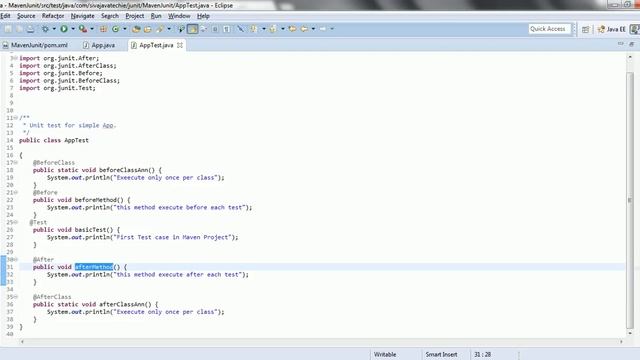Click the 31 : 28 cursor position
This screenshot has width=640, height=360.
click(482, 354)
